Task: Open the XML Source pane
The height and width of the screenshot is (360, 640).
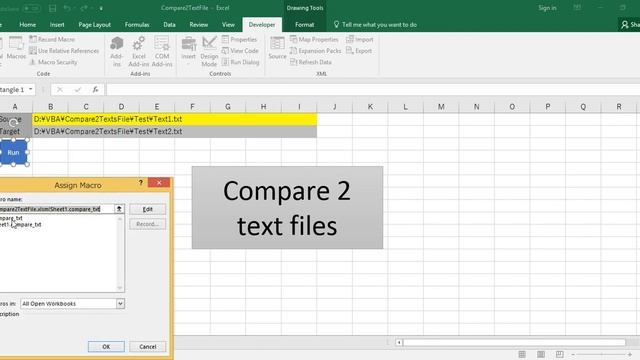Action: (x=277, y=48)
